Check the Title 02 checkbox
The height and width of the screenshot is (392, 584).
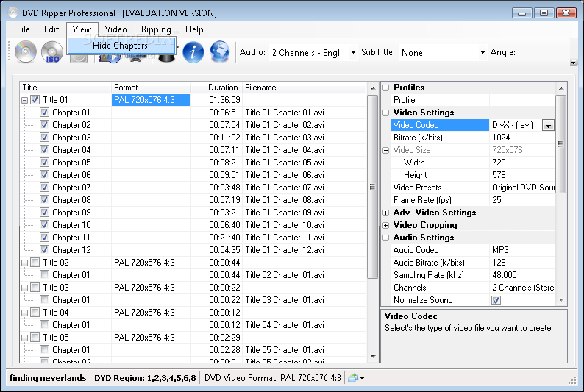pyautogui.click(x=35, y=263)
